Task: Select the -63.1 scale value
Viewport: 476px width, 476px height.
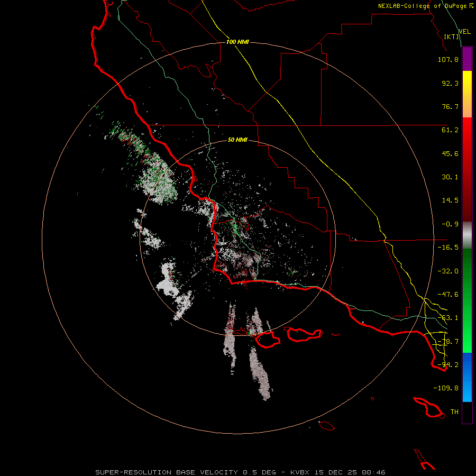Action: [448, 318]
